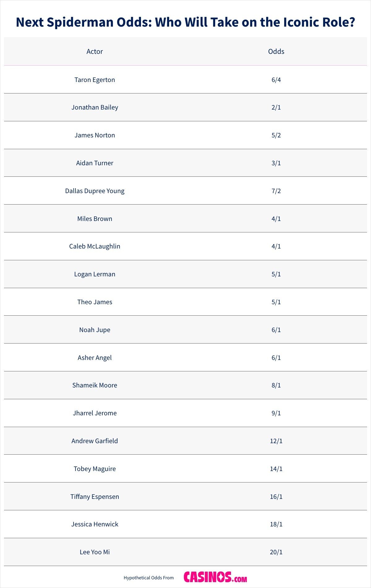371x588 pixels.
Task: Click the Casinos.com logo
Action: pyautogui.click(x=215, y=577)
